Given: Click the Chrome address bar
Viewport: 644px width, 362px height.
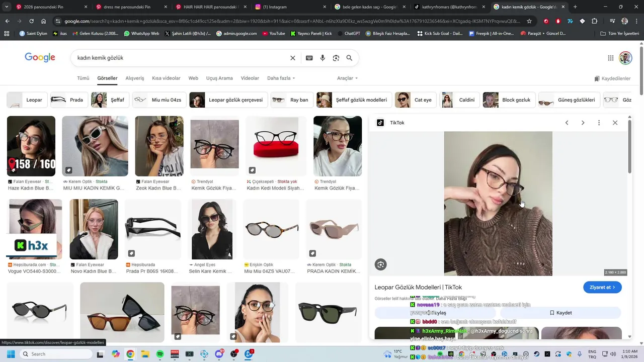Looking at the screenshot, I should coord(291,21).
